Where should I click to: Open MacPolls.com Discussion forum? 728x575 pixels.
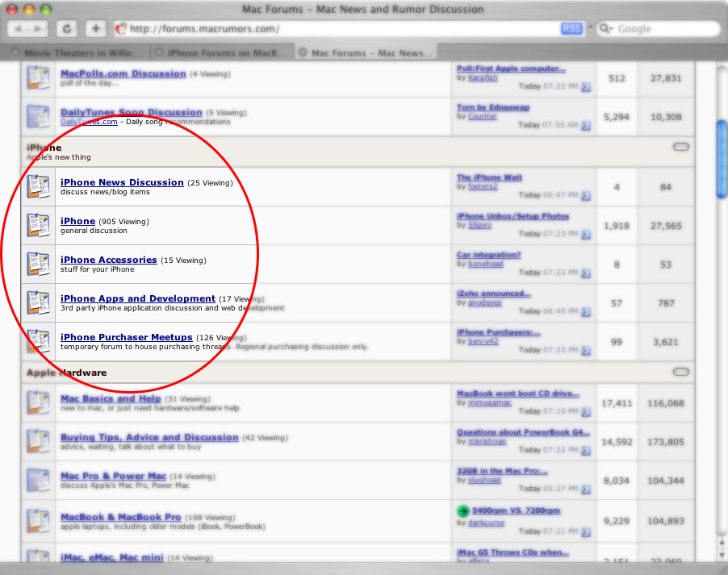point(123,73)
